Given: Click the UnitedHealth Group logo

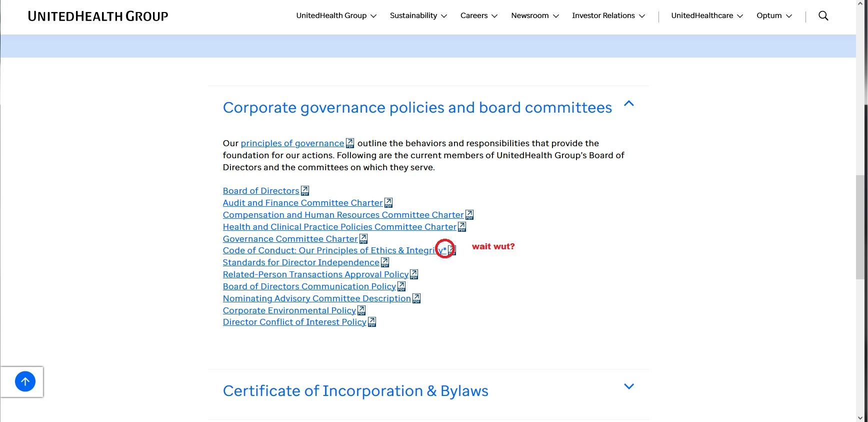Looking at the screenshot, I should [x=98, y=16].
